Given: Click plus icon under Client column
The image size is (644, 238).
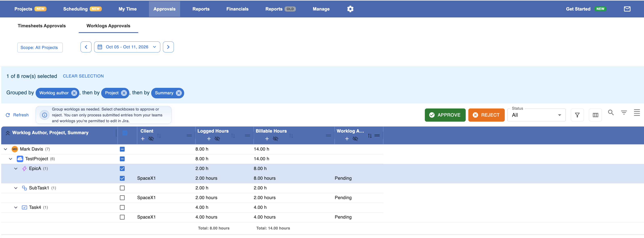Looking at the screenshot, I should (x=143, y=139).
